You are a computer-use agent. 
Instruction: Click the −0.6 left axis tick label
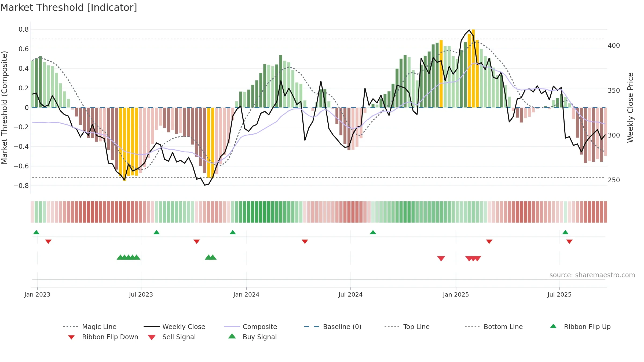pyautogui.click(x=21, y=166)
